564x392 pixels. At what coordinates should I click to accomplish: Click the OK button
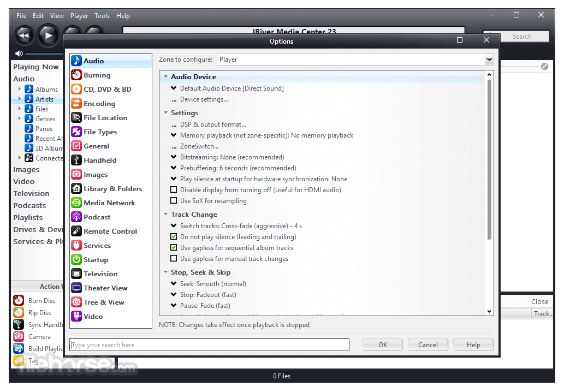coord(383,345)
